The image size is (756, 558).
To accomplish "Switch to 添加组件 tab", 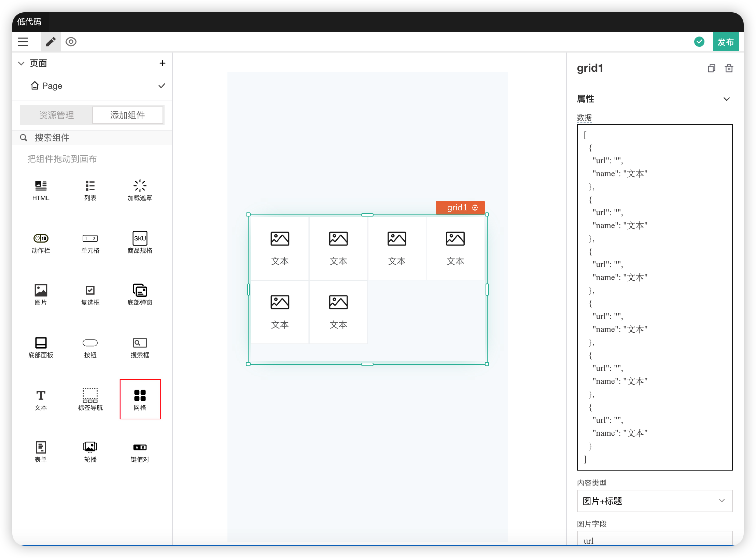I will coord(127,115).
